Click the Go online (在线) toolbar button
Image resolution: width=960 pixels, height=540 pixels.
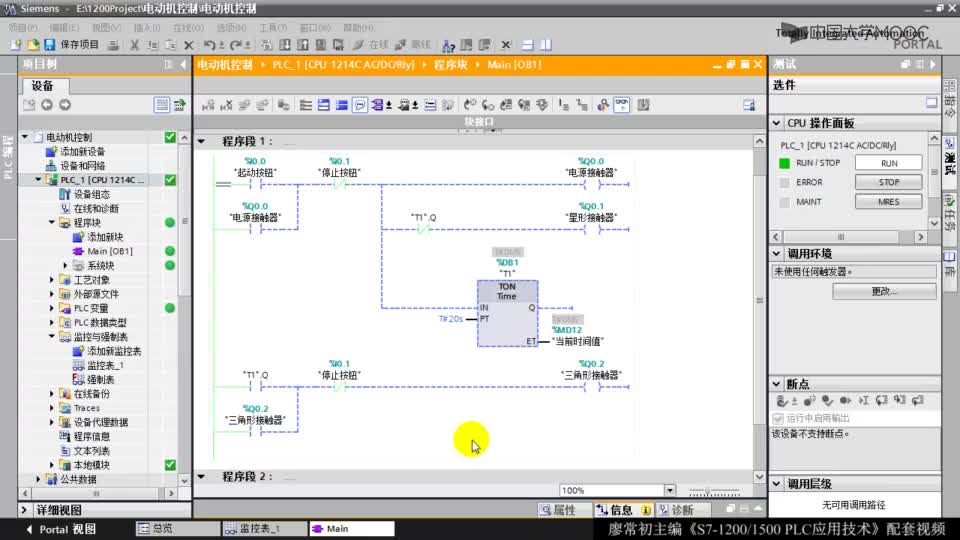point(372,45)
